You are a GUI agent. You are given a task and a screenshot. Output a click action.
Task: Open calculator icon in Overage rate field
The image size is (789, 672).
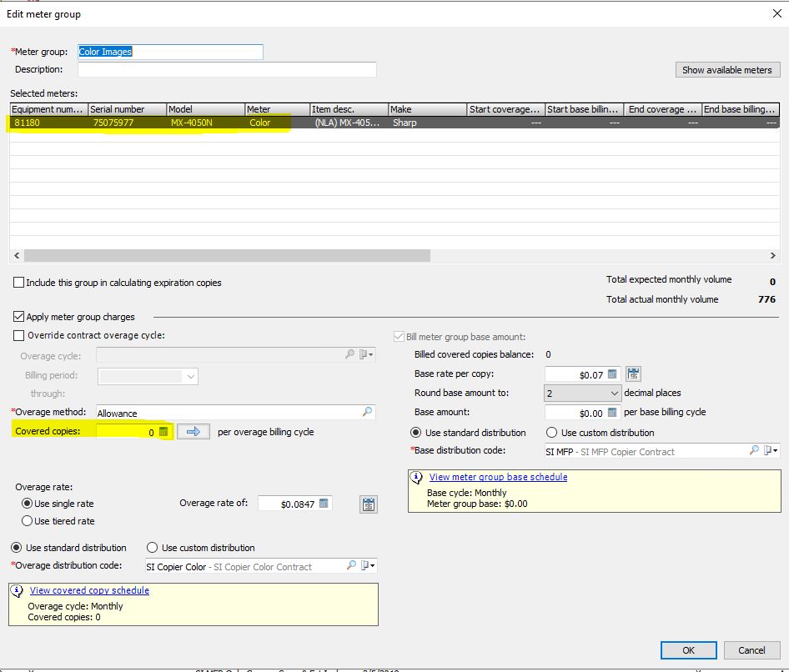tap(324, 503)
